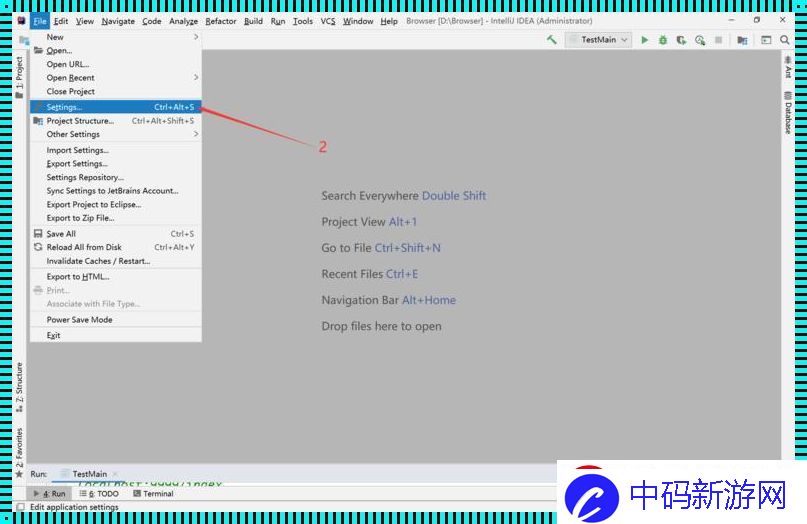
Task: Open the VCS menu
Action: (x=328, y=21)
